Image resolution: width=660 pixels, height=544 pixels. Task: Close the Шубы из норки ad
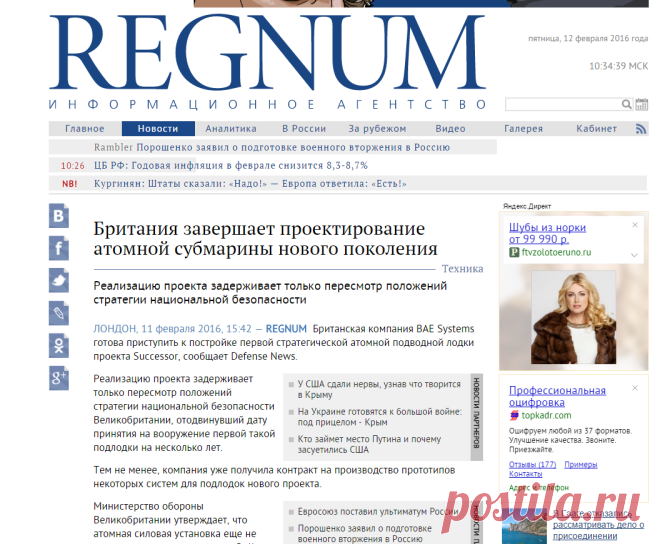point(635,225)
